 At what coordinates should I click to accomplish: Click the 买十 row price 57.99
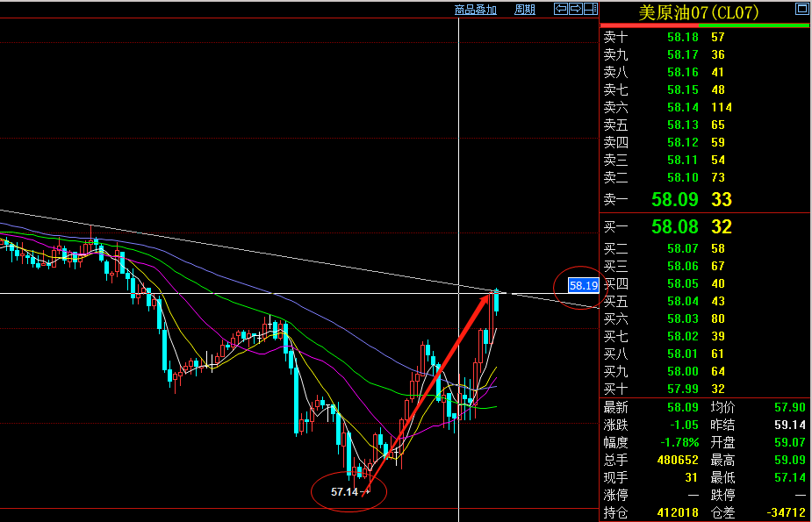point(682,389)
